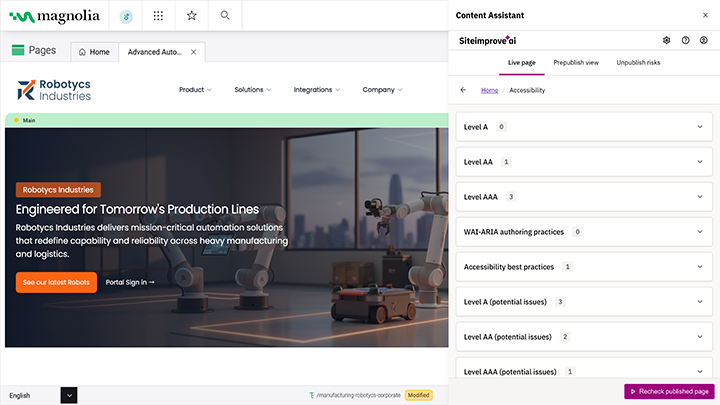Close the Content Assistant panel
Screen dimensions: 720x405
click(x=705, y=15)
